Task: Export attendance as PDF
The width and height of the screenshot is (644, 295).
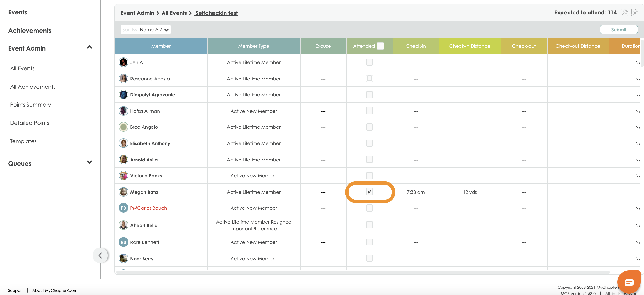Action: [624, 13]
